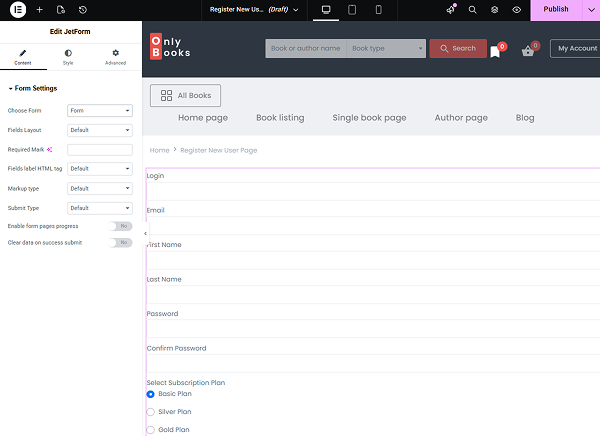
Task: Switch to mobile responsive view
Action: click(378, 10)
